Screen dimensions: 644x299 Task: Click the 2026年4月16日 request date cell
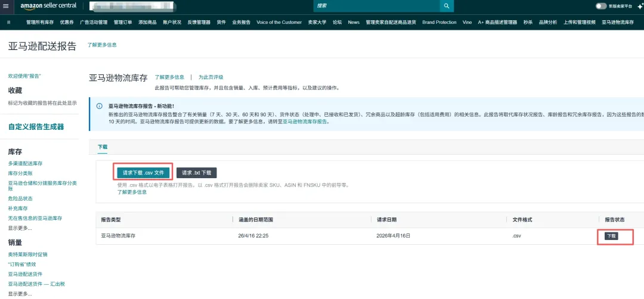[394, 236]
